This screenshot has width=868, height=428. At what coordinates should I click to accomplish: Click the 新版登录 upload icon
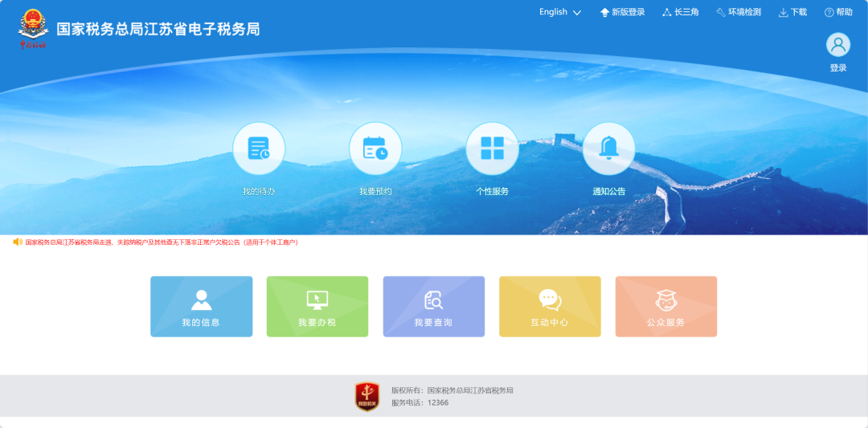(605, 12)
